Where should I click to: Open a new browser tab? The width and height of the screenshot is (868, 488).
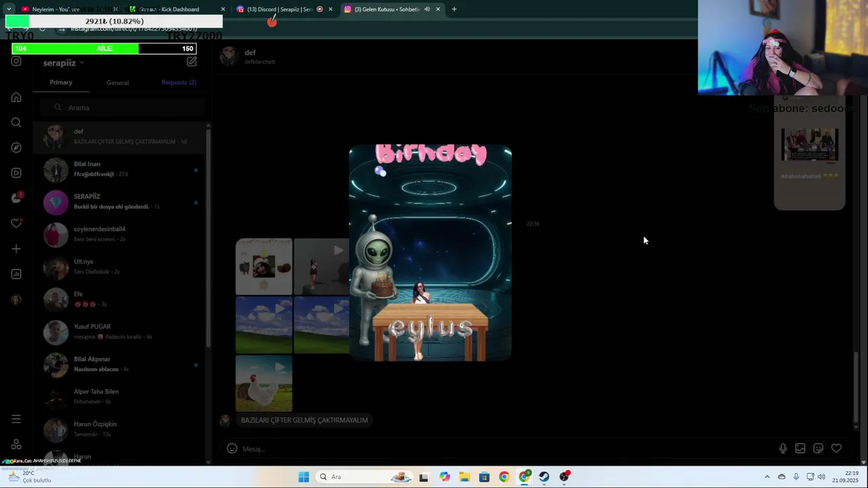pos(454,9)
